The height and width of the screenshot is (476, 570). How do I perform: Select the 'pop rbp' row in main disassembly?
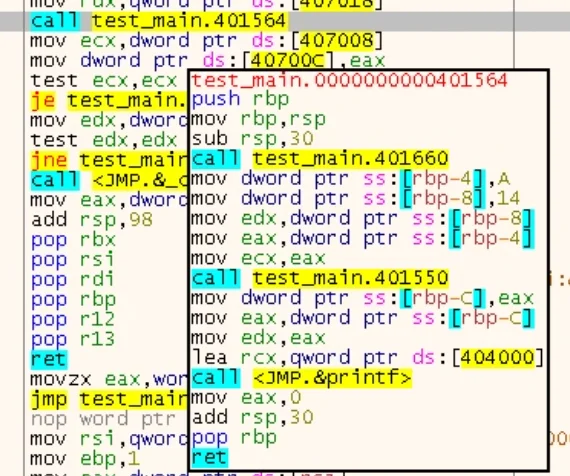click(73, 300)
